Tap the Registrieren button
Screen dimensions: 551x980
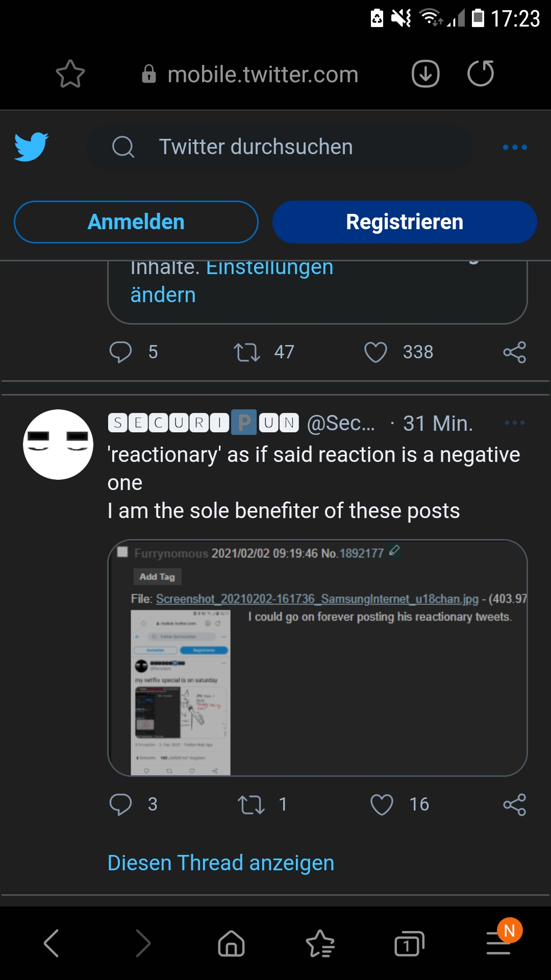point(405,222)
